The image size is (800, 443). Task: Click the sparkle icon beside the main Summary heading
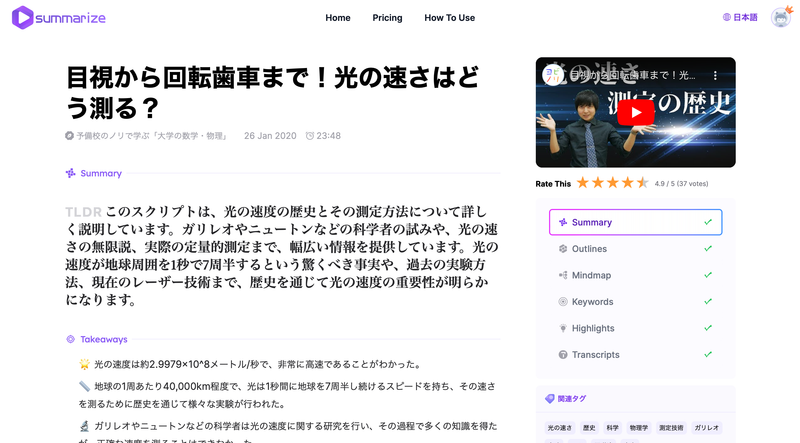70,174
